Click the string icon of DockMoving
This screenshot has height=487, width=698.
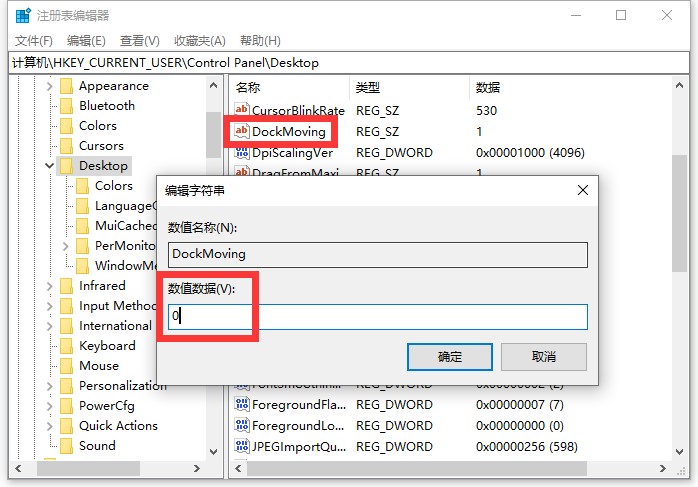click(242, 131)
